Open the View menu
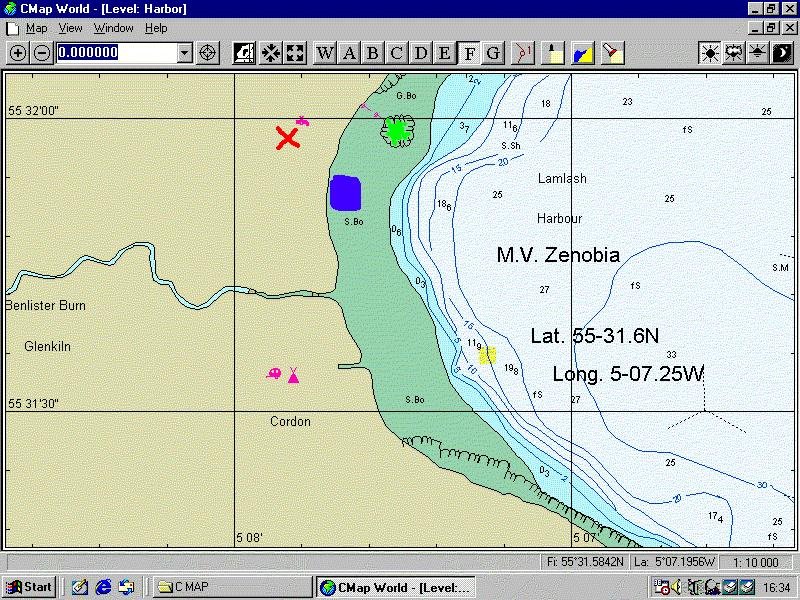The height and width of the screenshot is (600, 800). coord(70,28)
